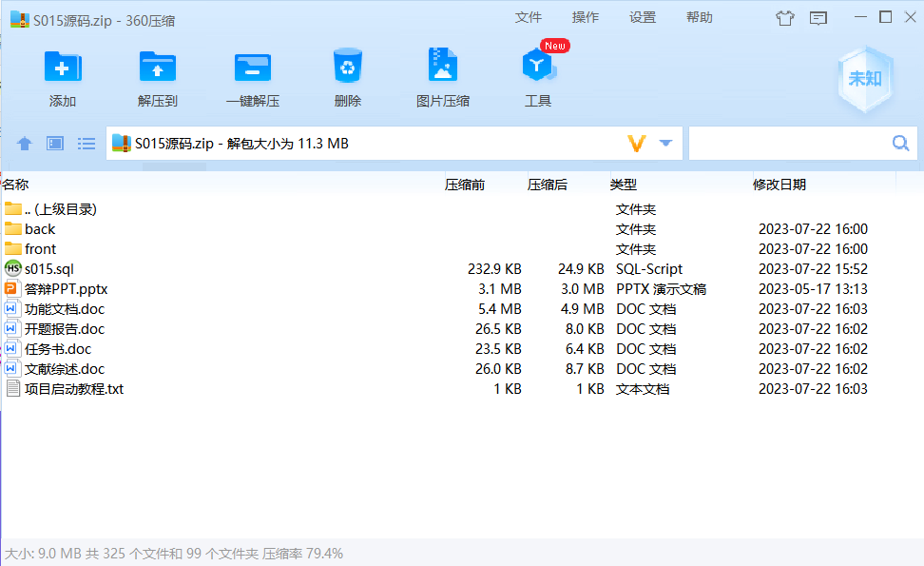The height and width of the screenshot is (566, 924).
Task: Open the 文件 menu
Action: point(528,18)
